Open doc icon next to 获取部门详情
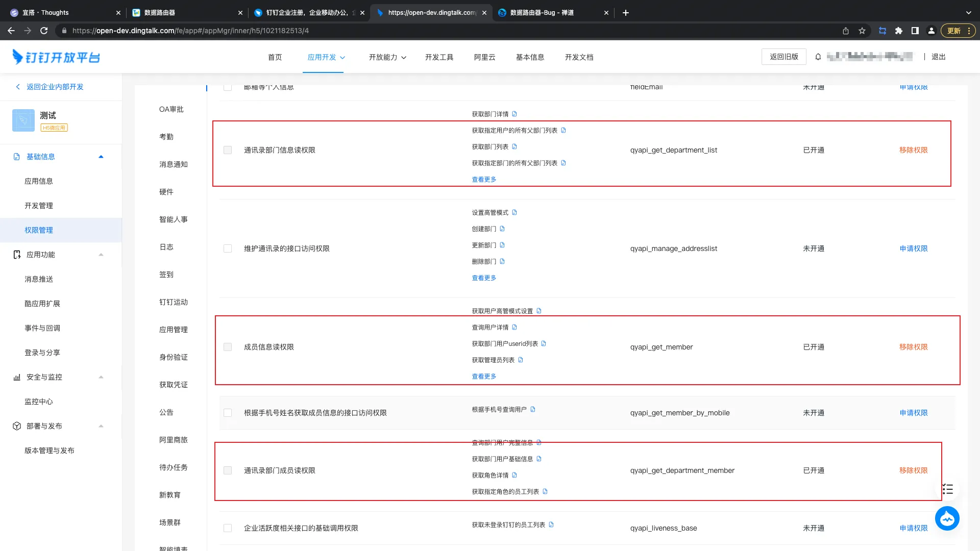 (514, 114)
